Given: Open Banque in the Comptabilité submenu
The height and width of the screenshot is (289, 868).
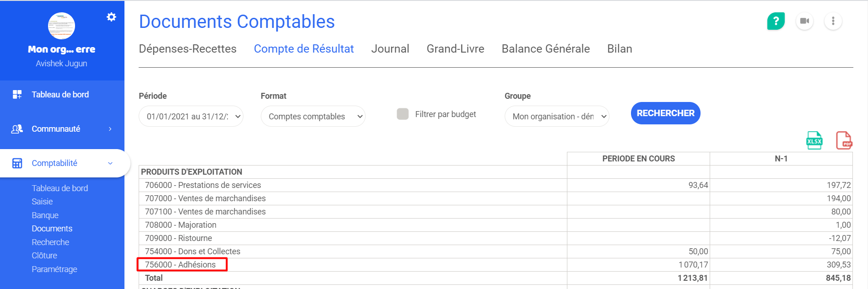Looking at the screenshot, I should pyautogui.click(x=45, y=215).
